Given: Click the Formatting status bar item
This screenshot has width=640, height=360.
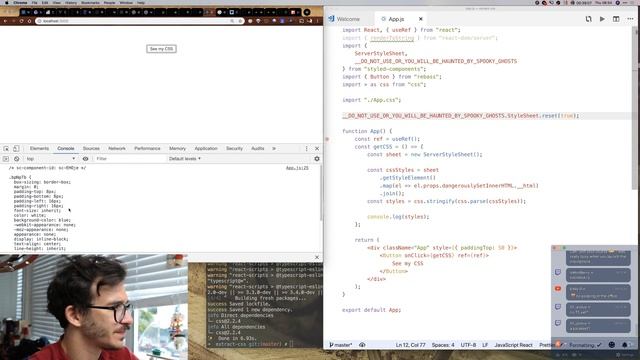Looking at the screenshot, I should [585, 345].
